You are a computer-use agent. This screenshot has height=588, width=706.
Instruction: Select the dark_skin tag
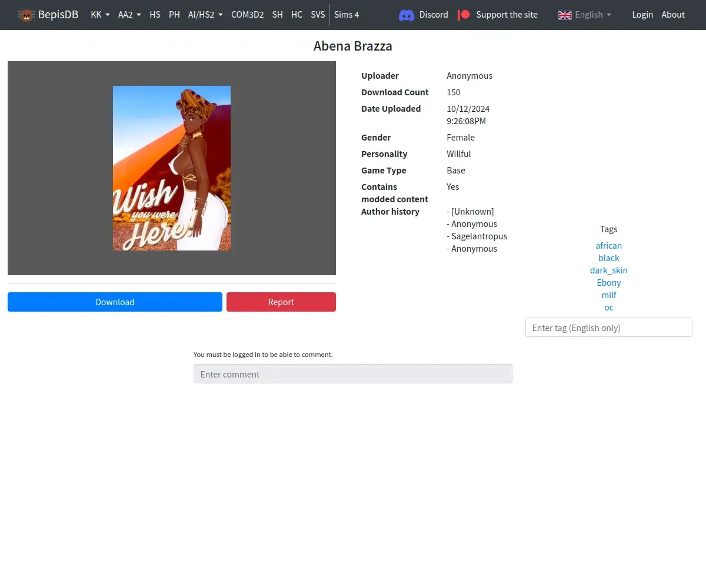click(x=608, y=270)
